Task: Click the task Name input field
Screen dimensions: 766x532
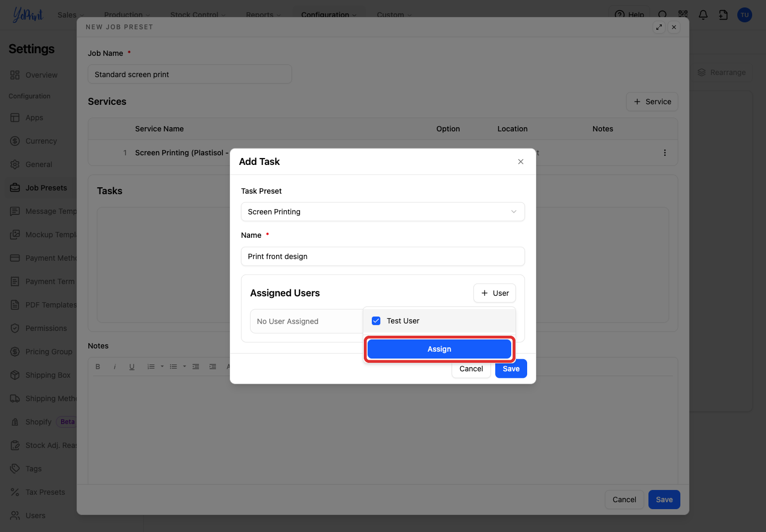Action: point(383,256)
